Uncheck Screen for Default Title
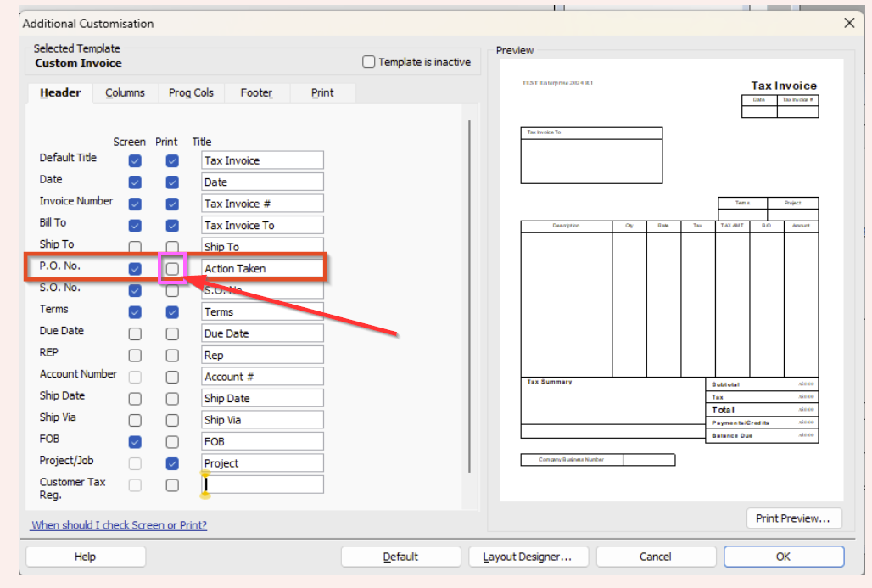This screenshot has height=588, width=872. point(135,160)
